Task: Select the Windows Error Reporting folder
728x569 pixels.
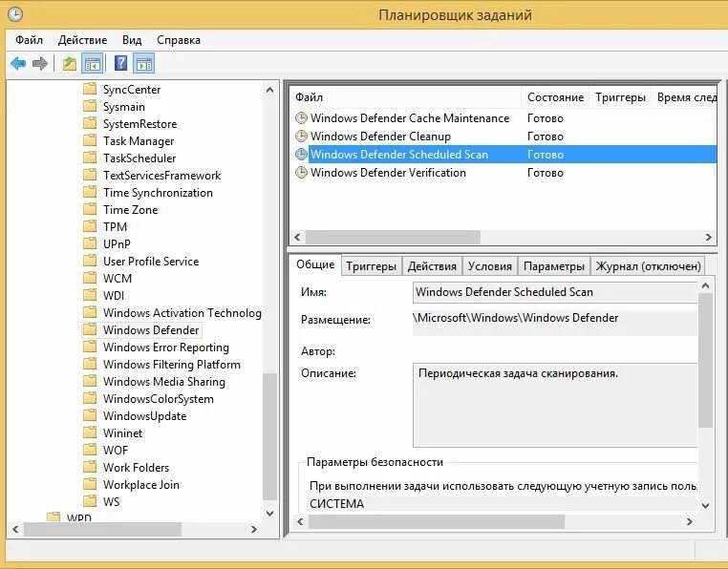Action: 166,348
